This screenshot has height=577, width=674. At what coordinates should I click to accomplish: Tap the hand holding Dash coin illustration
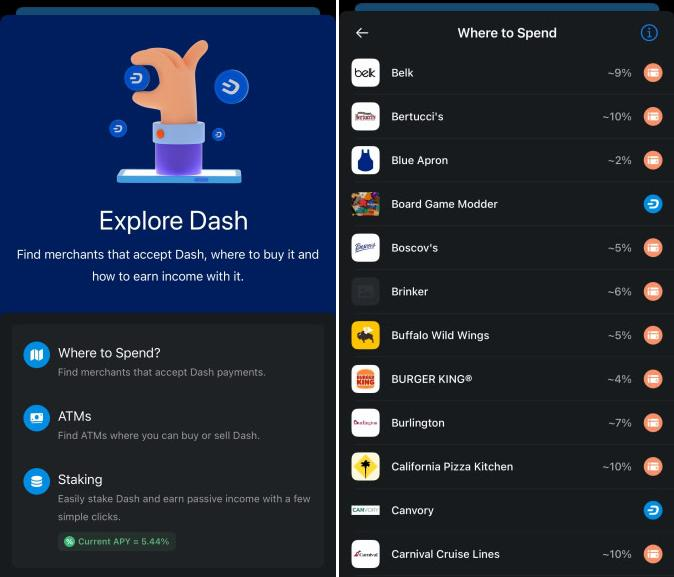pyautogui.click(x=178, y=112)
